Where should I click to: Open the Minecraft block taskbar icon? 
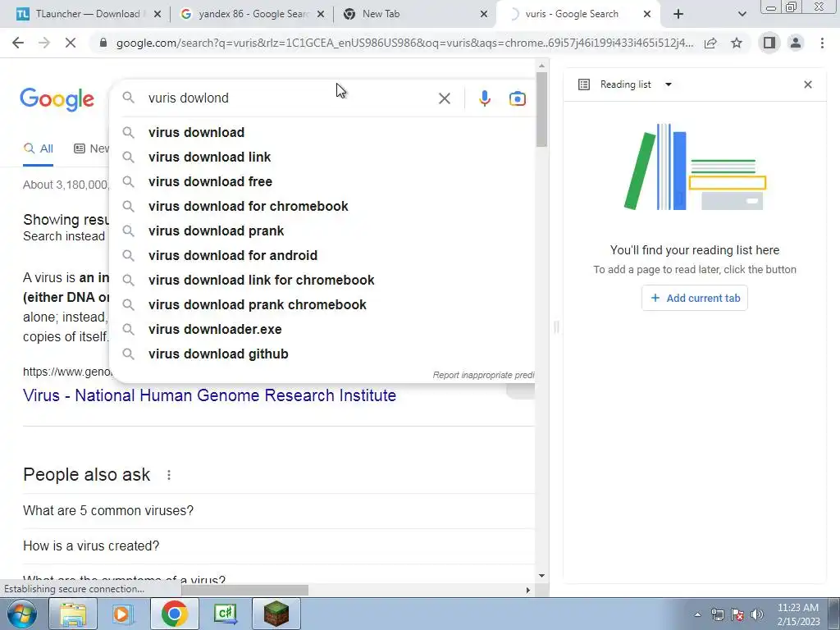(x=276, y=614)
